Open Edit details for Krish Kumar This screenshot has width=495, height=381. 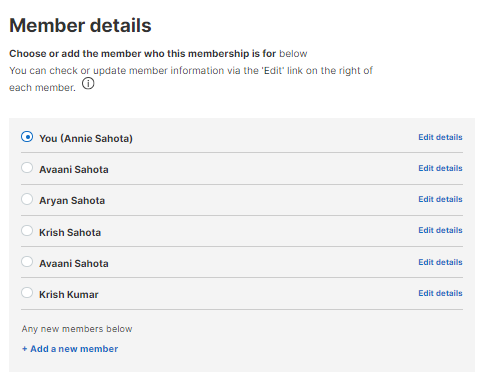(x=440, y=293)
